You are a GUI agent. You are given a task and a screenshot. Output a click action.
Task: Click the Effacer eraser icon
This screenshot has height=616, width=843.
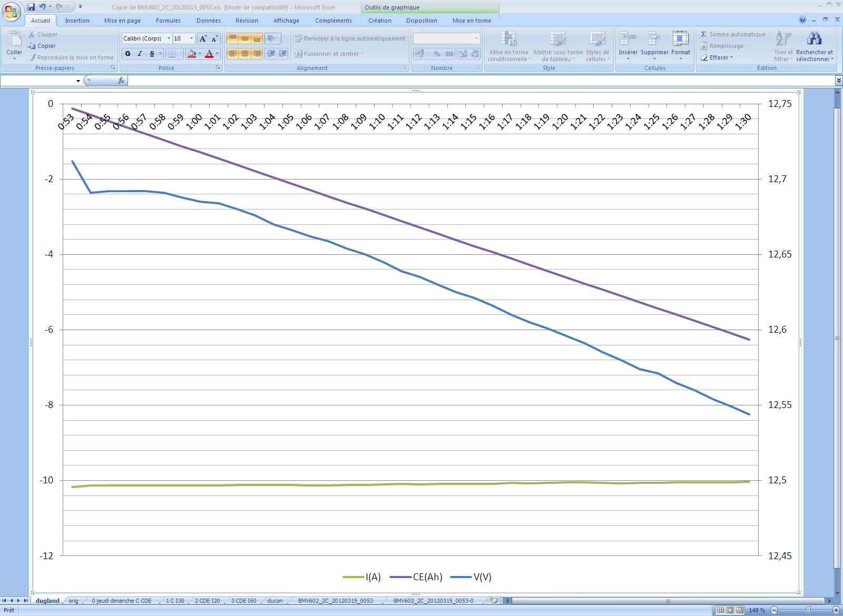point(704,57)
